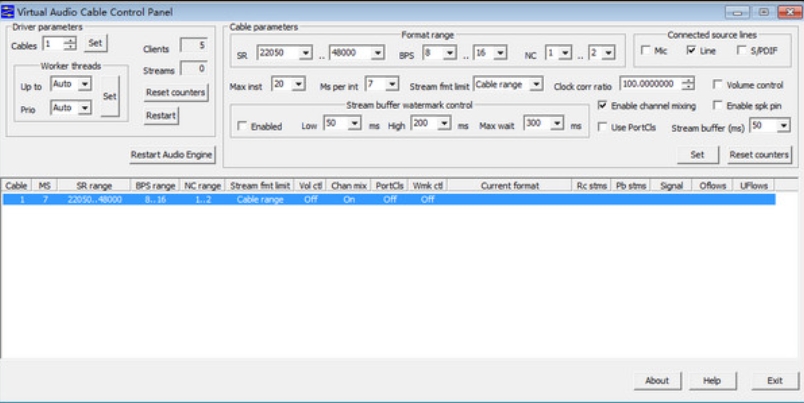This screenshot has height=403, width=804.
Task: Click Reset counters in Driver parameters
Action: point(175,93)
